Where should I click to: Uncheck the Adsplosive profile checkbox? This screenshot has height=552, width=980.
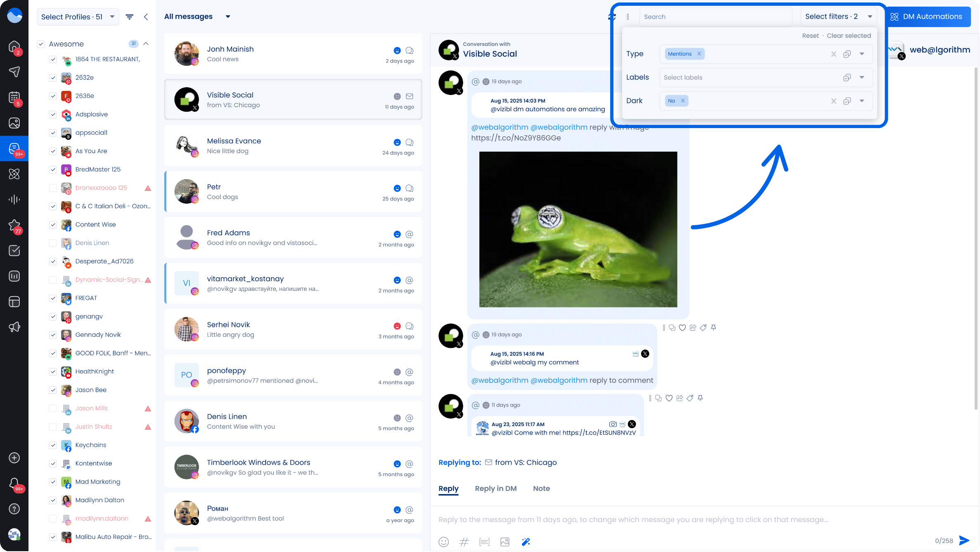coord(53,114)
